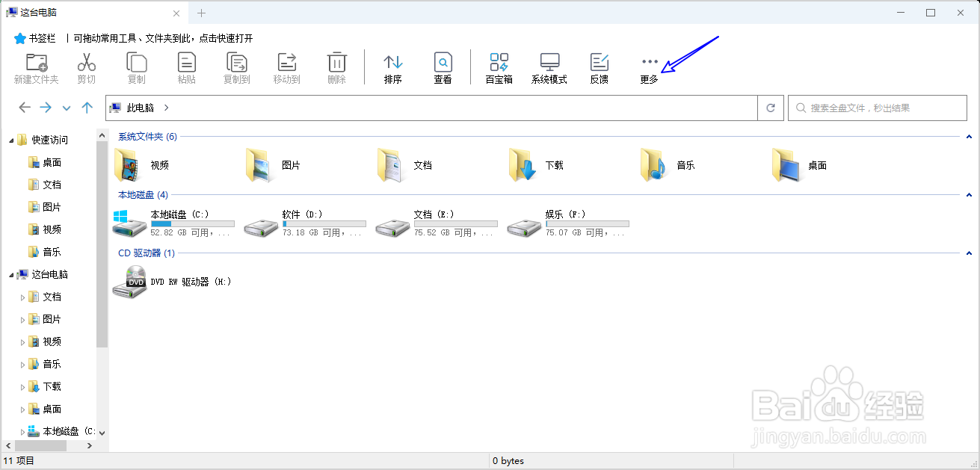Close the 这台电脑 tab
The height and width of the screenshot is (470, 980).
[x=176, y=13]
